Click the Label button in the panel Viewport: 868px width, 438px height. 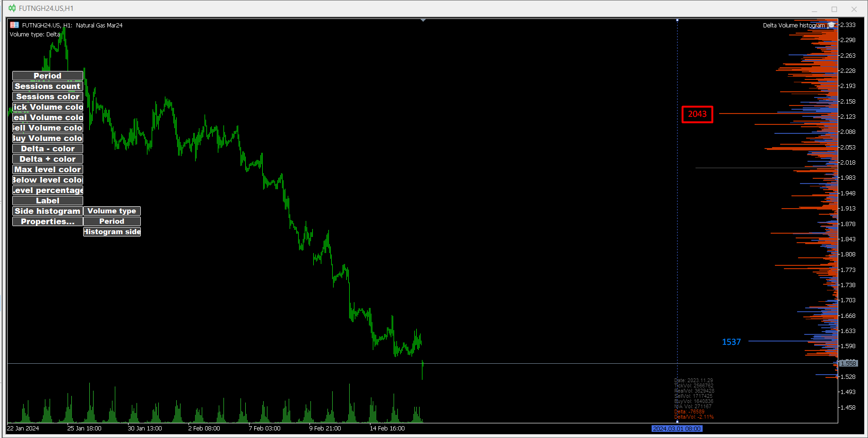48,201
